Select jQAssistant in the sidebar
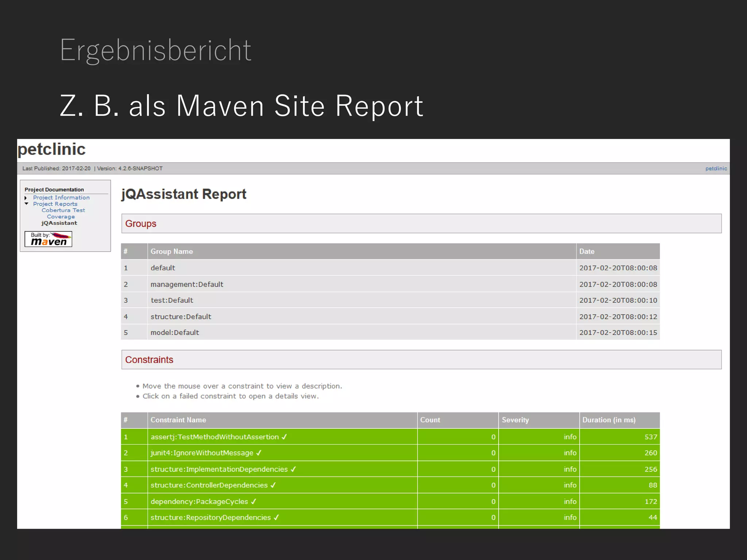The image size is (747, 560). pos(59,223)
